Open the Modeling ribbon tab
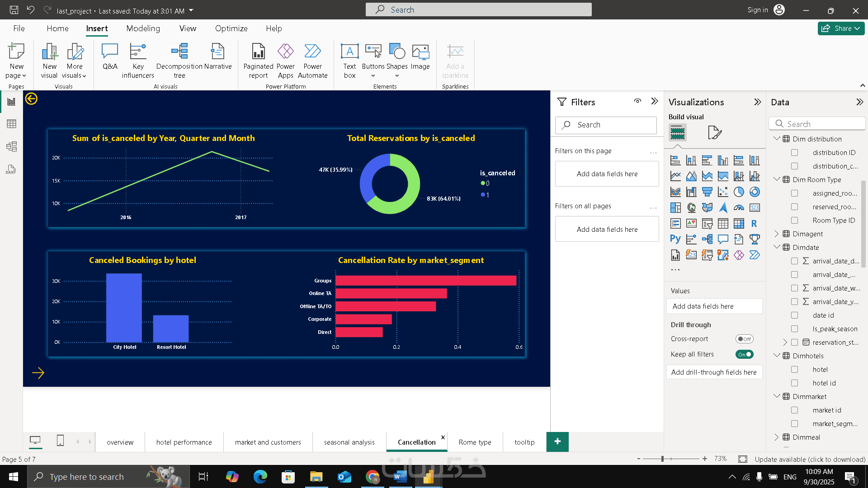 click(143, 28)
